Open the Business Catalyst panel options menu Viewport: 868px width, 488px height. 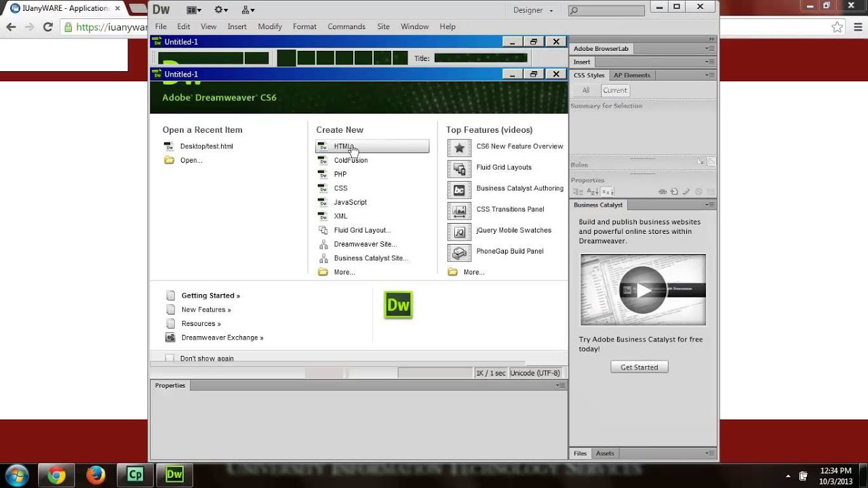pyautogui.click(x=710, y=205)
